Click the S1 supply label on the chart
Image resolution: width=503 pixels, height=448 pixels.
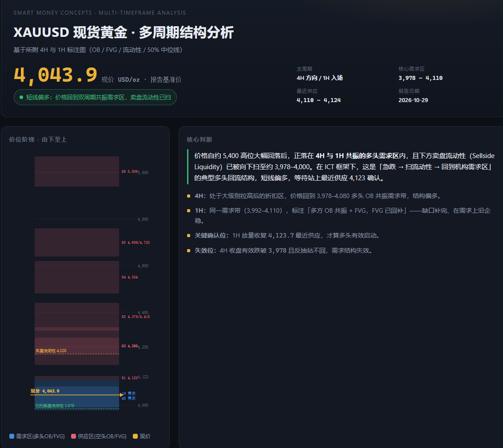point(130,378)
